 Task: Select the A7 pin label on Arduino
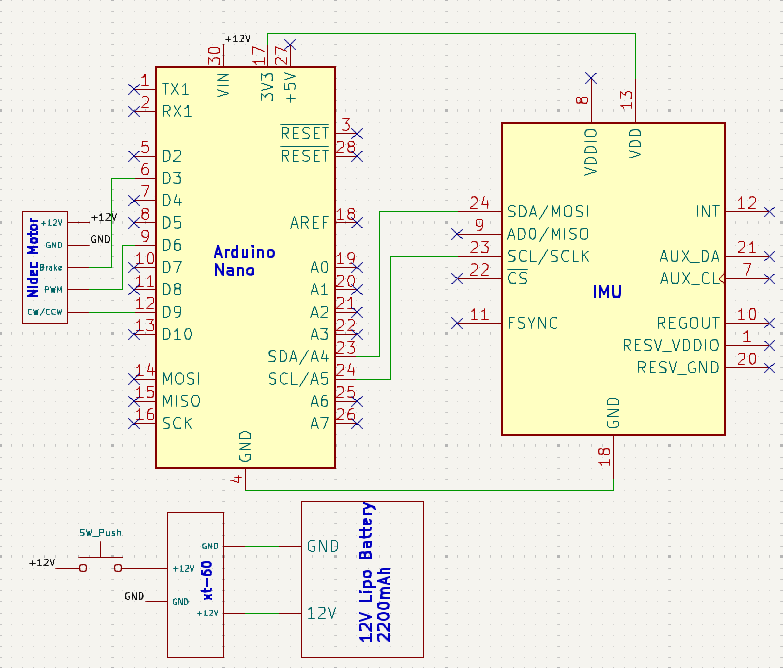tap(319, 423)
